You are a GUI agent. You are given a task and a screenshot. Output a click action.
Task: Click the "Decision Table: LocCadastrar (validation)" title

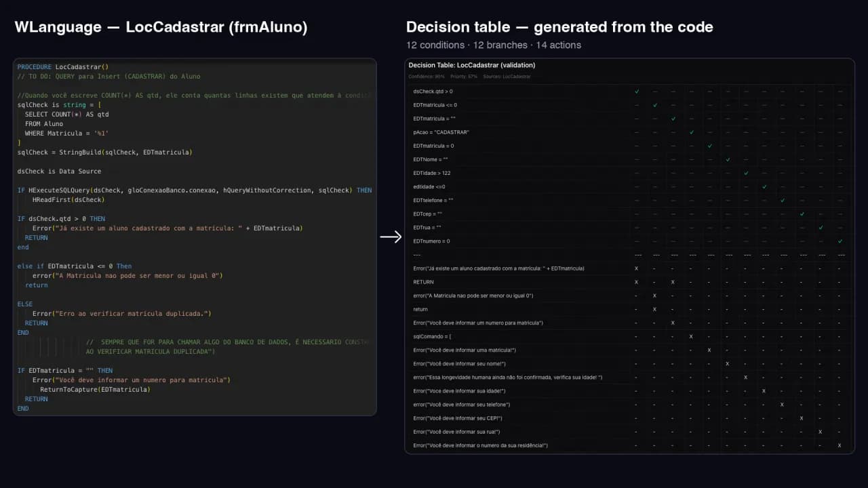[472, 65]
